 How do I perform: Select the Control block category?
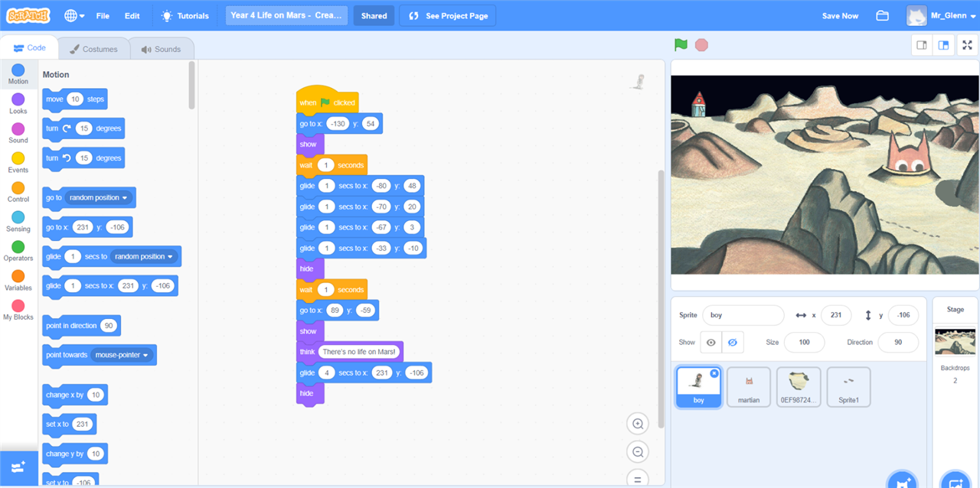click(18, 192)
